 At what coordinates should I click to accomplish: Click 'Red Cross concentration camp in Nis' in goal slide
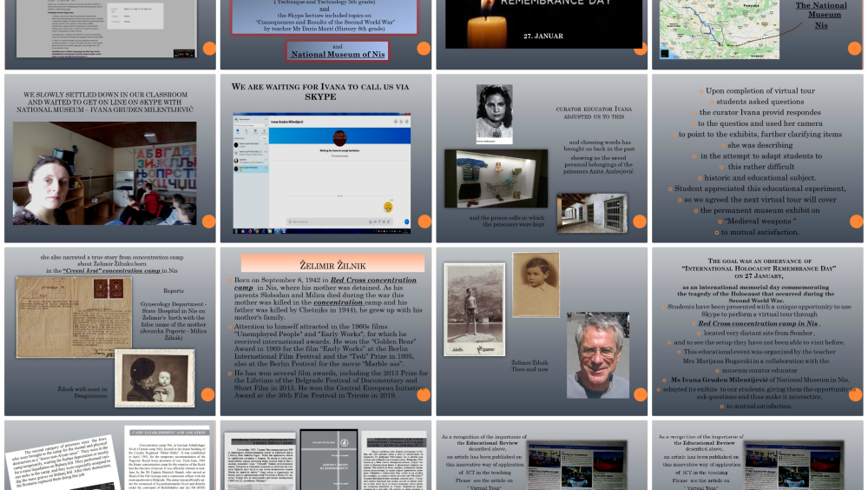pyautogui.click(x=758, y=324)
